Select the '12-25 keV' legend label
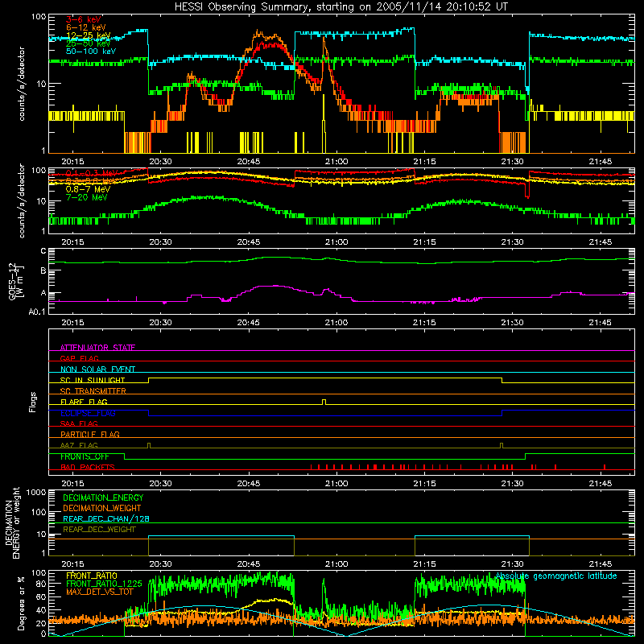This screenshot has width=644, height=644. [88, 35]
